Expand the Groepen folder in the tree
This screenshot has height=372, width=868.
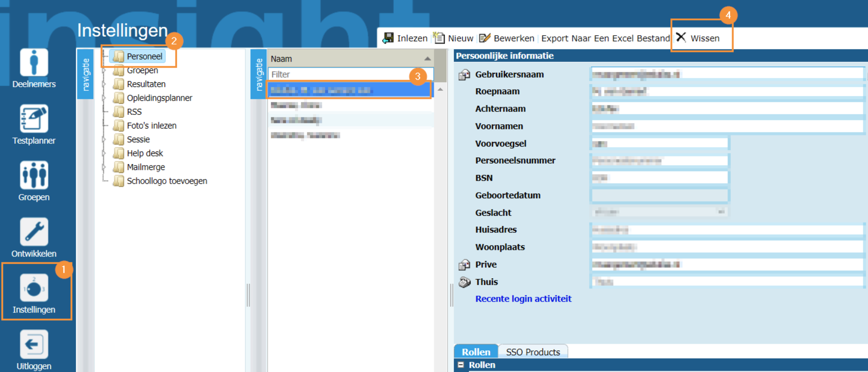point(104,70)
